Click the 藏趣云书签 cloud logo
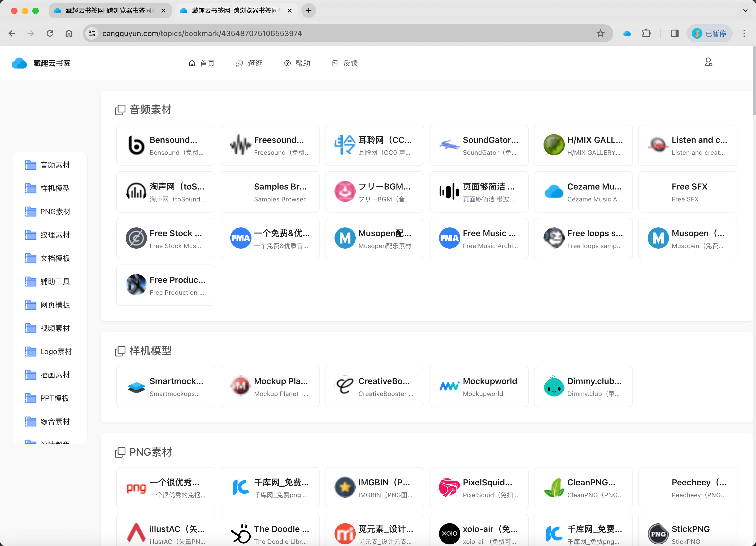The height and width of the screenshot is (546, 756). (19, 63)
